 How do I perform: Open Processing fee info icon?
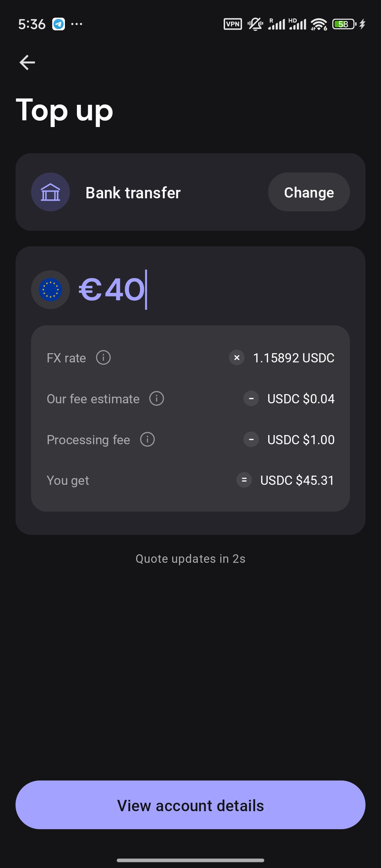coord(147,439)
